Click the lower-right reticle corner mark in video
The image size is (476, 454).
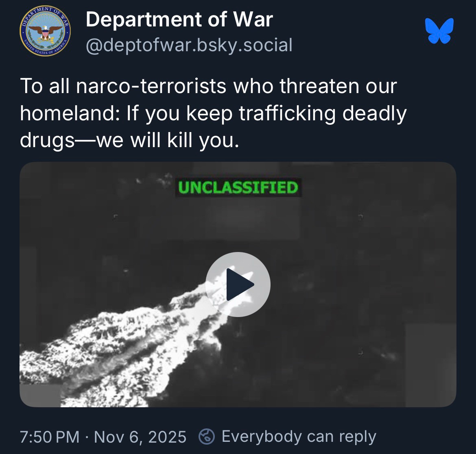(360, 353)
